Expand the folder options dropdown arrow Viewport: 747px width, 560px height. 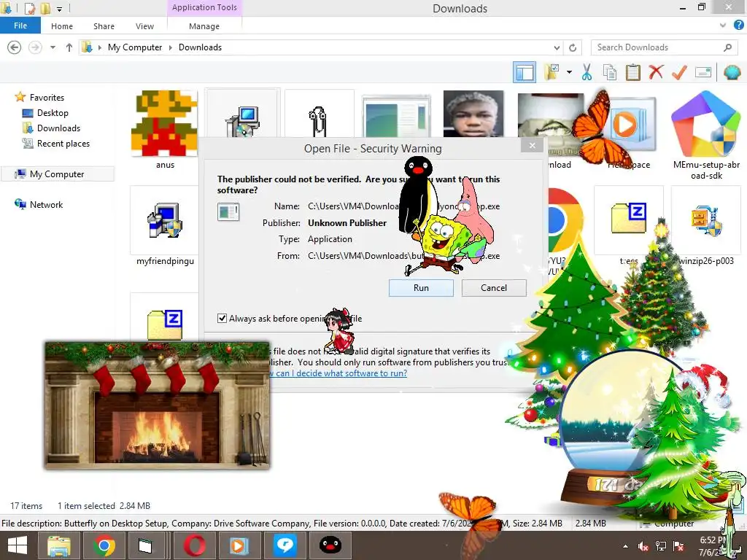(569, 73)
